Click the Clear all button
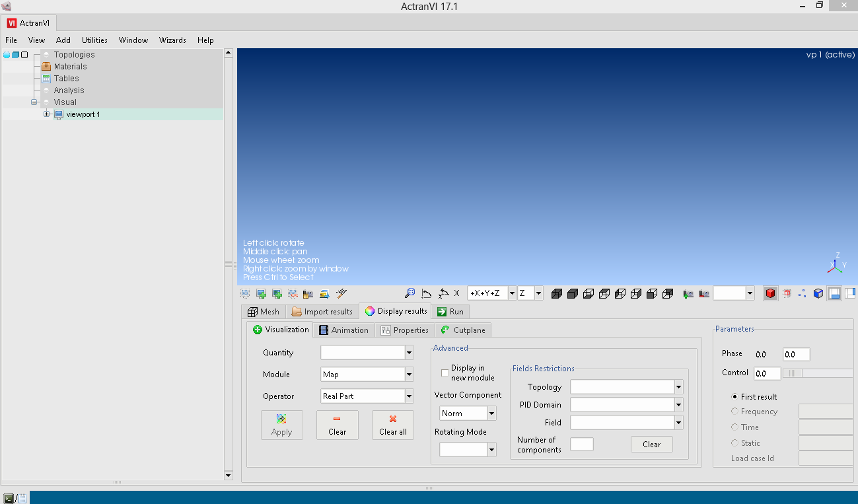Screen dimensions: 858x504 click(392, 425)
